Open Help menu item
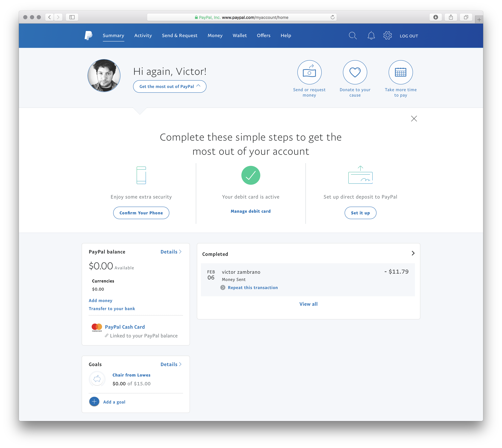502x448 pixels. (x=286, y=35)
